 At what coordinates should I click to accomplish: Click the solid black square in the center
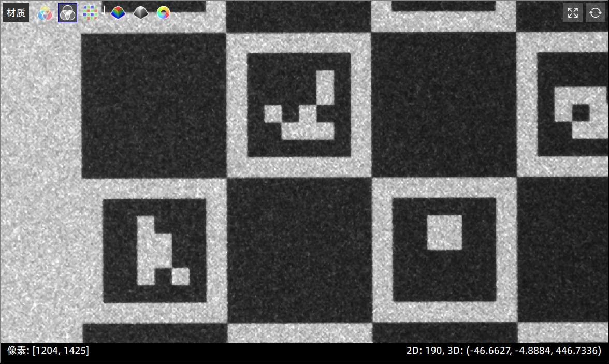pos(299,250)
